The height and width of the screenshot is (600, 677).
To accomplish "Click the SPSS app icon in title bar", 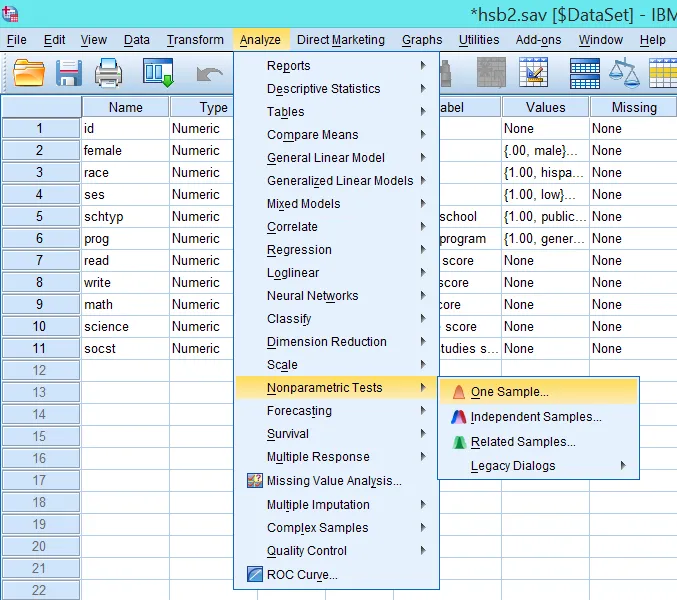I will [x=10, y=13].
